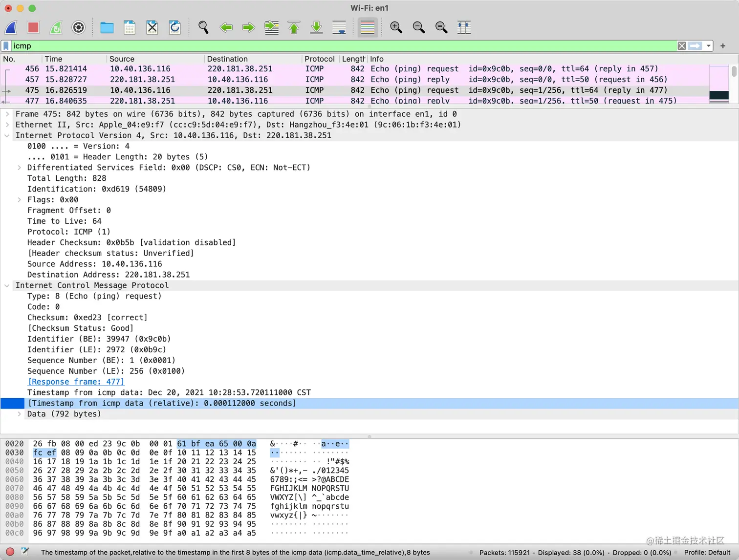Click hex row offset 0050
The height and width of the screenshot is (560, 739).
pyautogui.click(x=14, y=471)
